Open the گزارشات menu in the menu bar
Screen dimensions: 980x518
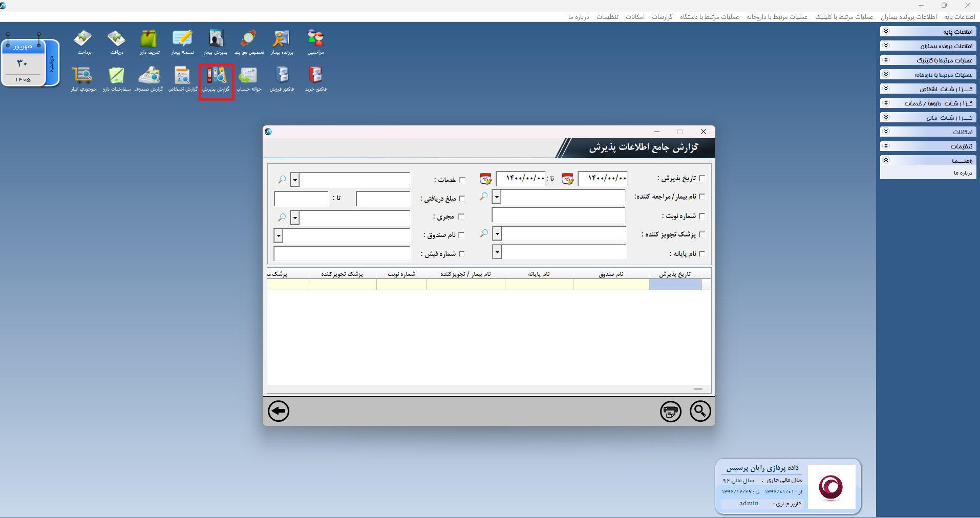[662, 17]
